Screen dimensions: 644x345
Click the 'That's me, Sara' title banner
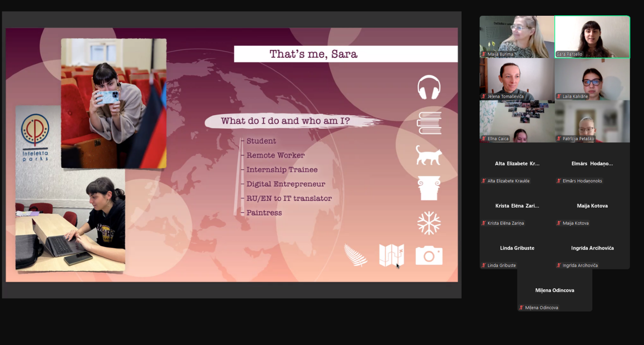(345, 54)
